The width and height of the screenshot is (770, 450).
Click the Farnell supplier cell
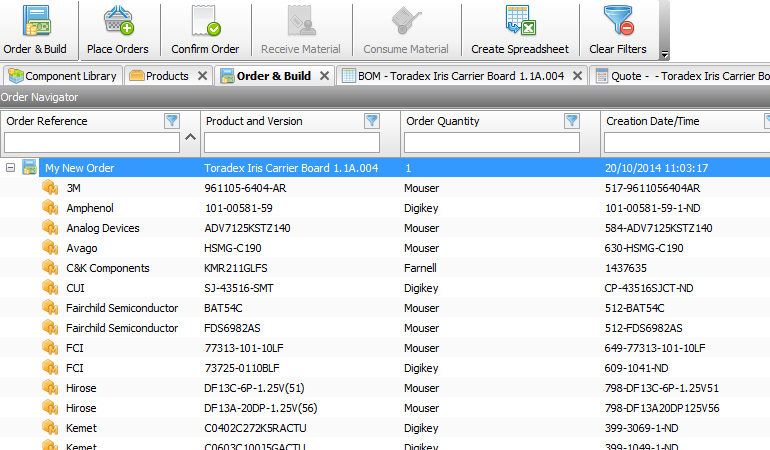point(420,268)
